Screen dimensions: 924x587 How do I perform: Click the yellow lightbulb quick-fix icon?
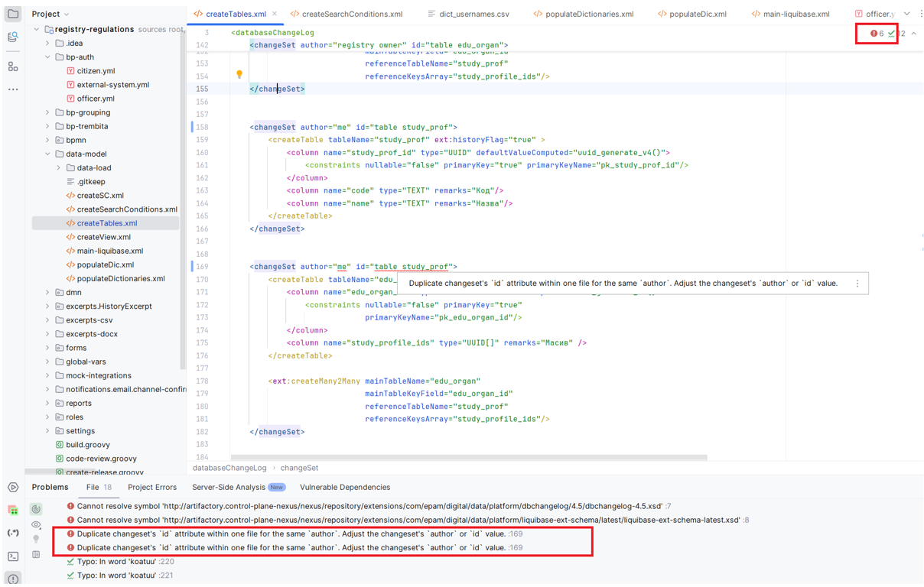(x=239, y=74)
